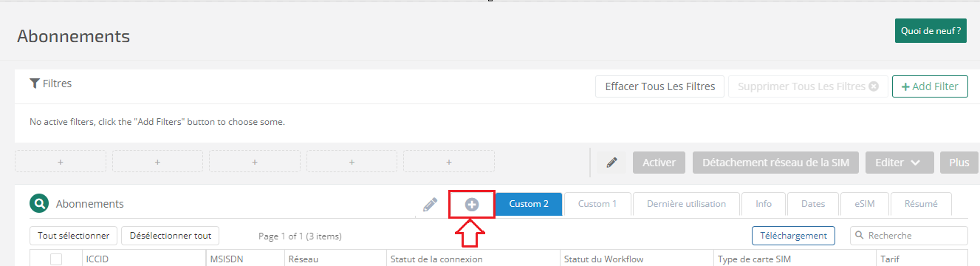980x266 pixels.
Task: Click the Recherche search field
Action: click(x=909, y=236)
